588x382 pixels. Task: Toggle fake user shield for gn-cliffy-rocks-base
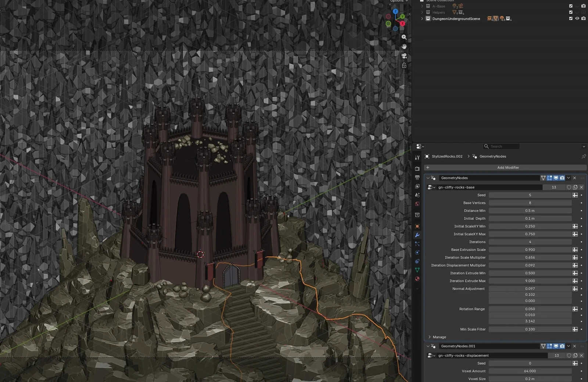(x=569, y=187)
